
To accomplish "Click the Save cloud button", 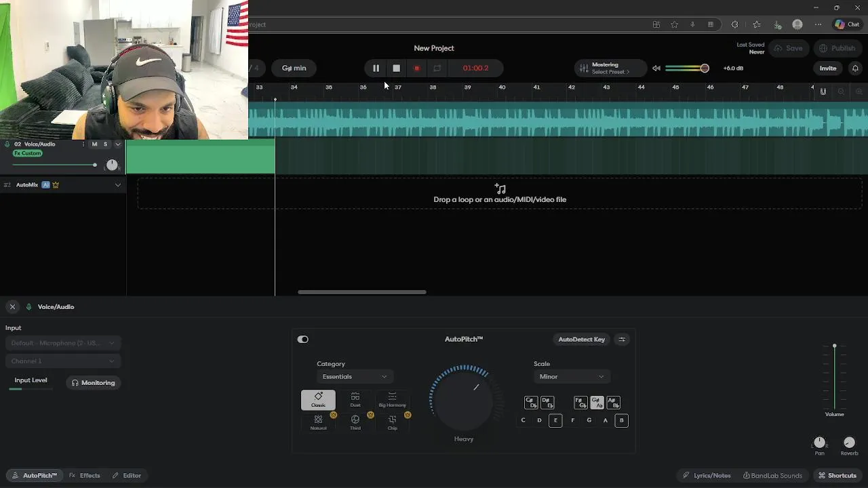I will click(x=788, y=48).
